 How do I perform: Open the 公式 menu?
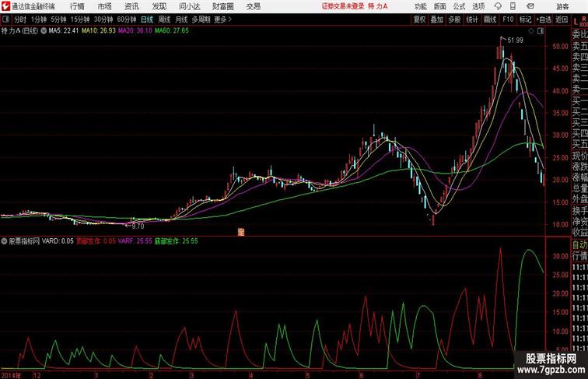click(459, 6)
